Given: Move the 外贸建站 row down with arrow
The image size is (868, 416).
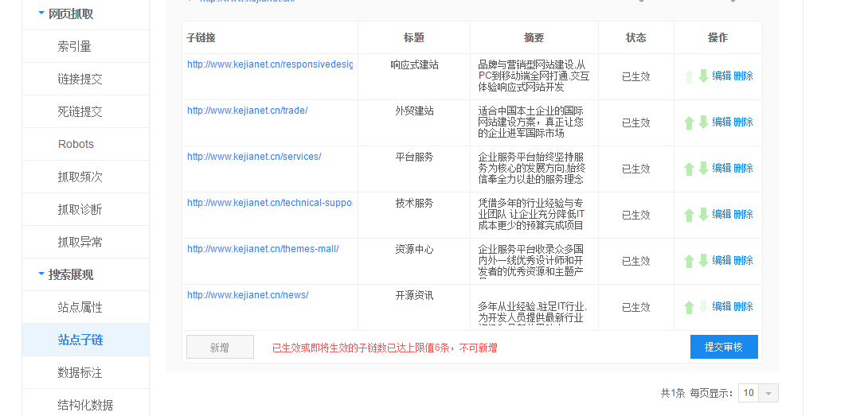Looking at the screenshot, I should pyautogui.click(x=703, y=122).
